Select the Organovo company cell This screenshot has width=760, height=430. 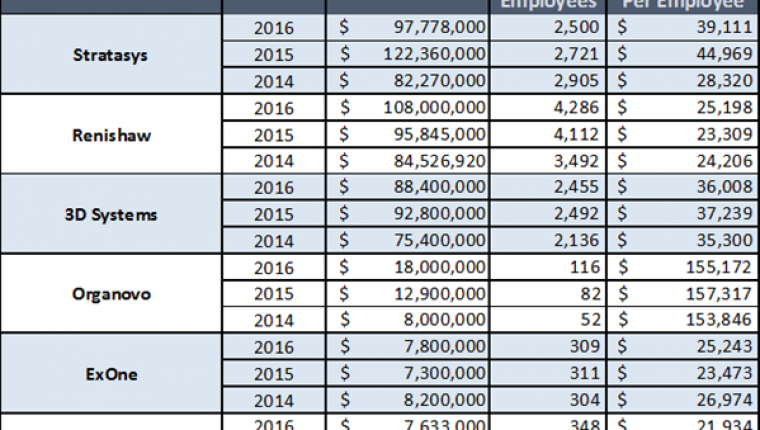111,293
